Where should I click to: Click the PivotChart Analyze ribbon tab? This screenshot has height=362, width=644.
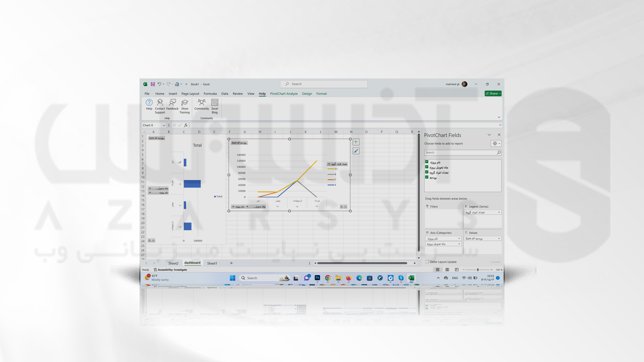coord(283,93)
